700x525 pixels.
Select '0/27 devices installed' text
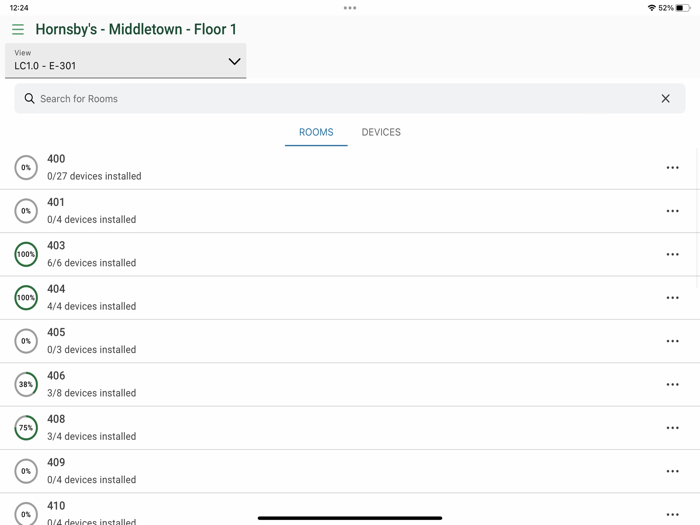click(x=94, y=176)
